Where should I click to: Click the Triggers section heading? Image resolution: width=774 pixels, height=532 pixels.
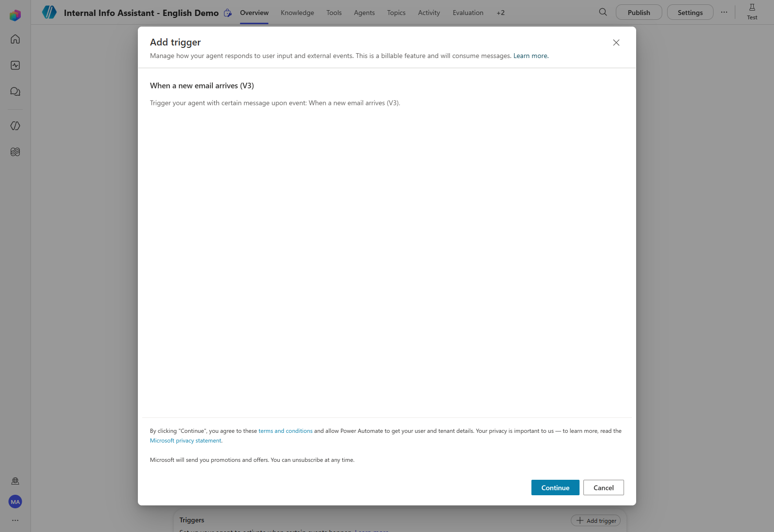(192, 520)
